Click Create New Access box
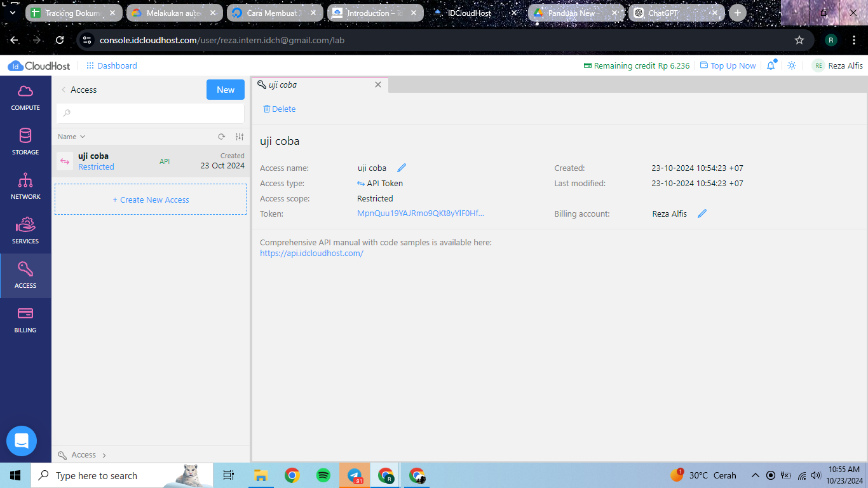868x488 pixels. coord(151,200)
